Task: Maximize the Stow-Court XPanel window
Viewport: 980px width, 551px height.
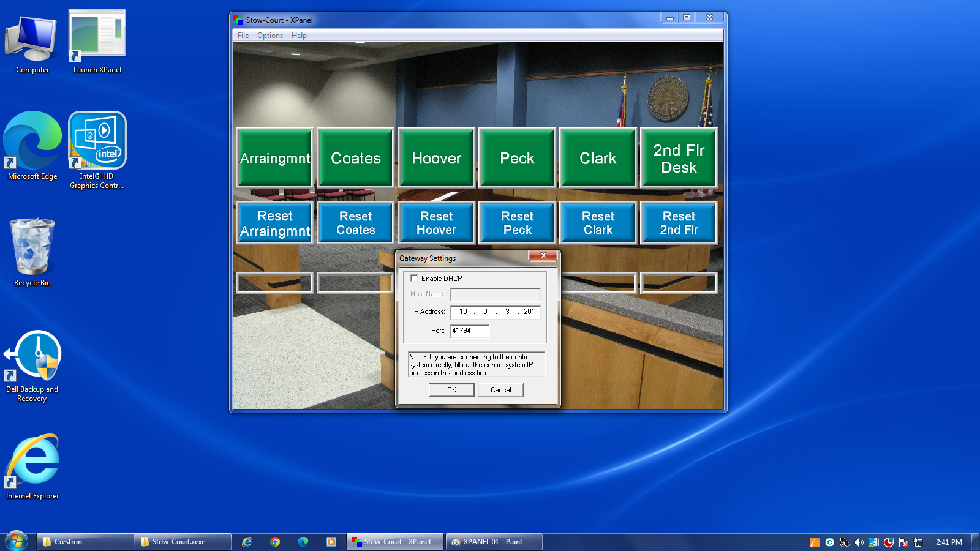Action: point(687,18)
